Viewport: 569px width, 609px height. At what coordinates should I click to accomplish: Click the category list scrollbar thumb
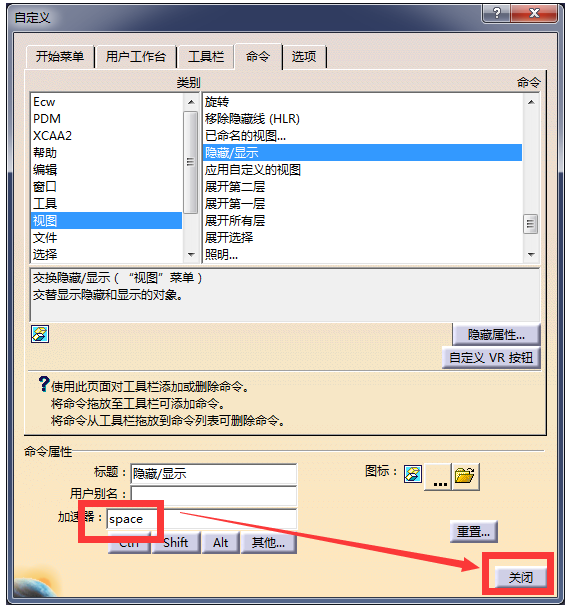[x=191, y=162]
